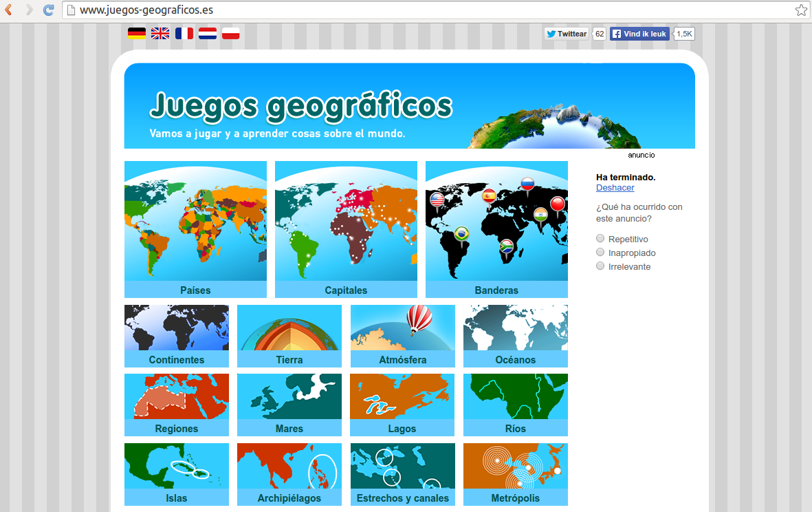Viewport: 812px width, 512px height.
Task: Choose Irrelevante for the ad feedback
Action: pos(600,266)
